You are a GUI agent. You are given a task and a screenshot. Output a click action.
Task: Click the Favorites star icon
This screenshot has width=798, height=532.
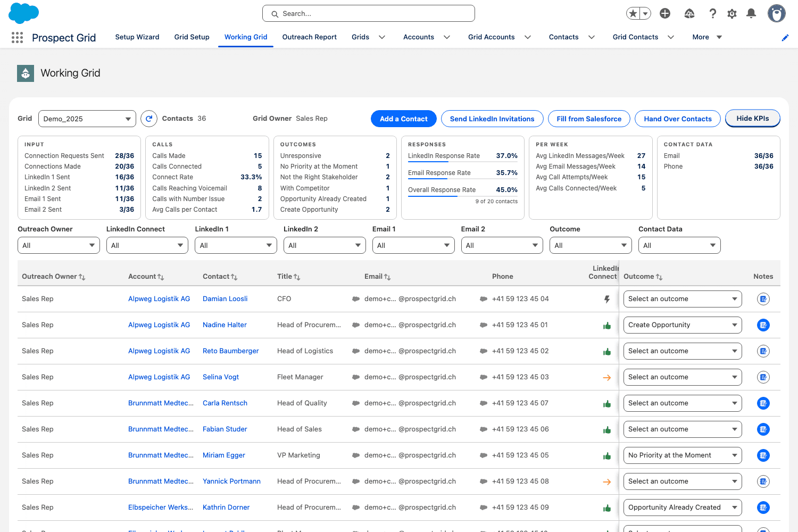coord(633,13)
